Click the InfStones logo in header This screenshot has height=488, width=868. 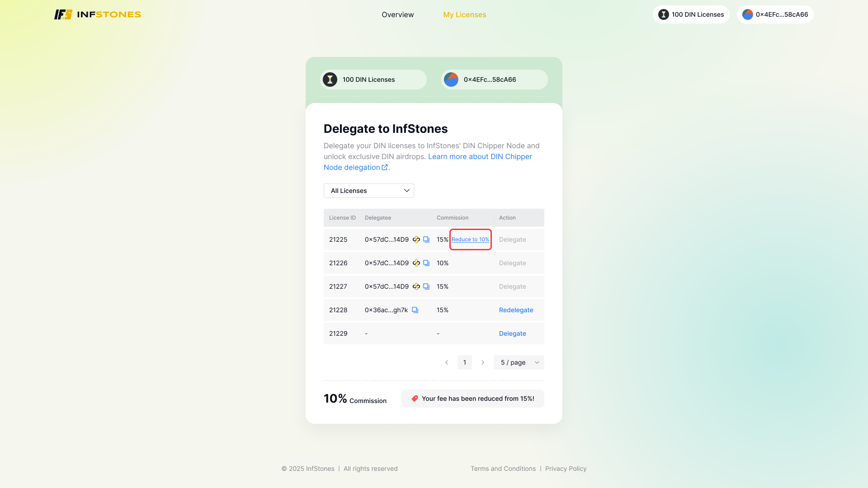(98, 14)
